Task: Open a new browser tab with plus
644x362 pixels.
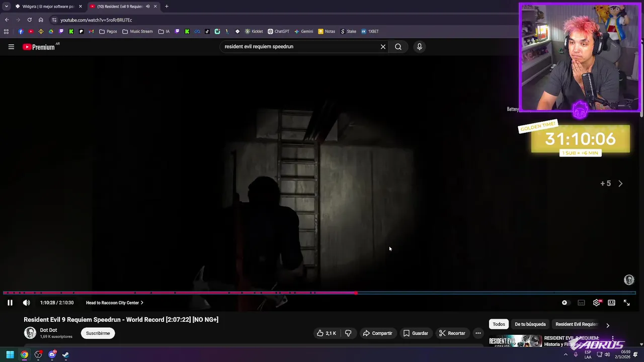Action: [167, 7]
